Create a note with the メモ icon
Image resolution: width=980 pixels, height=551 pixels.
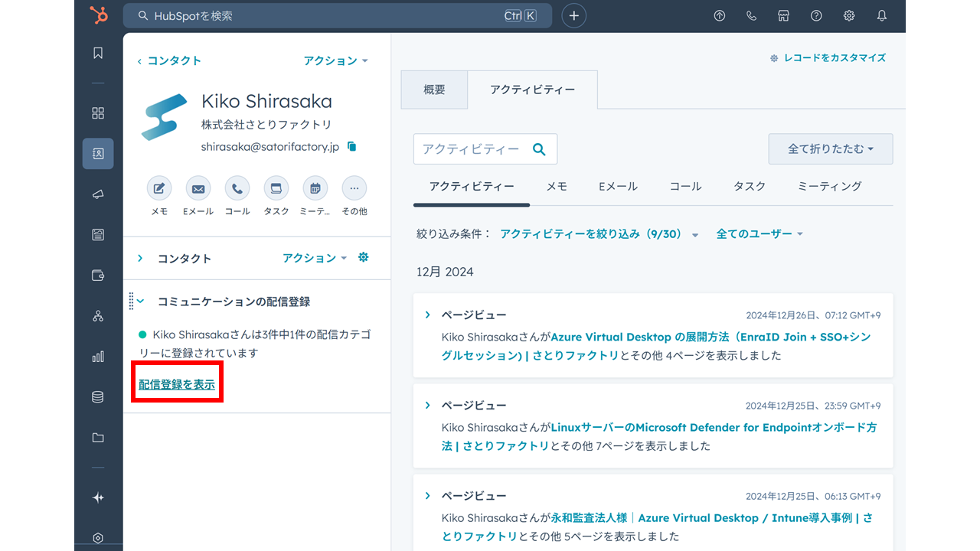(x=159, y=188)
